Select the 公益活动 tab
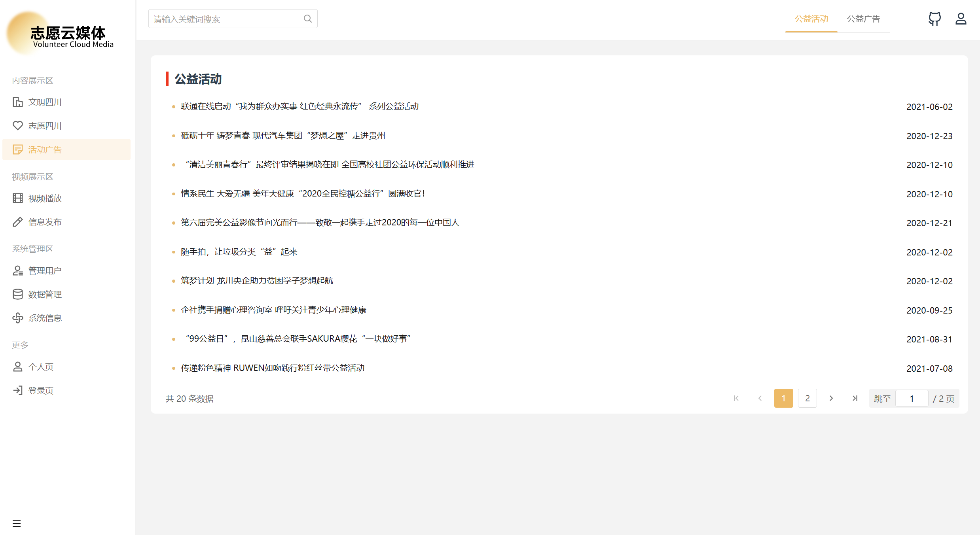 tap(811, 19)
